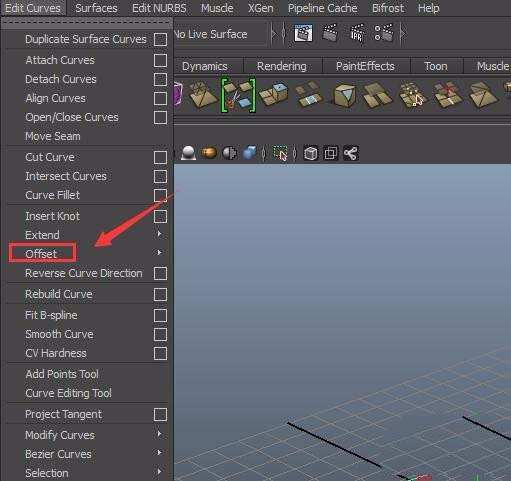Click the Render Current Frame clapperboard icon
The height and width of the screenshot is (481, 511).
(330, 33)
